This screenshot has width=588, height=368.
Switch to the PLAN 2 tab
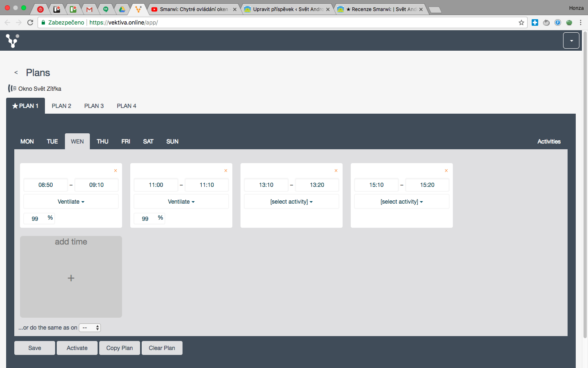[61, 106]
